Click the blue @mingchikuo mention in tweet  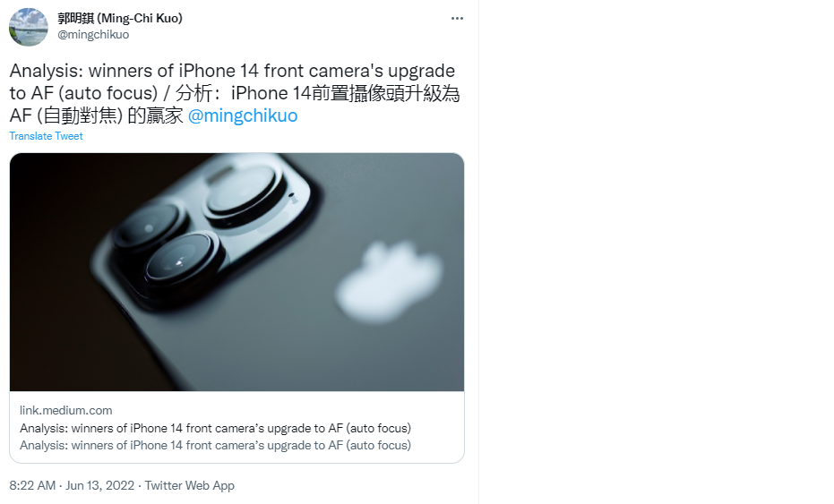pos(243,115)
